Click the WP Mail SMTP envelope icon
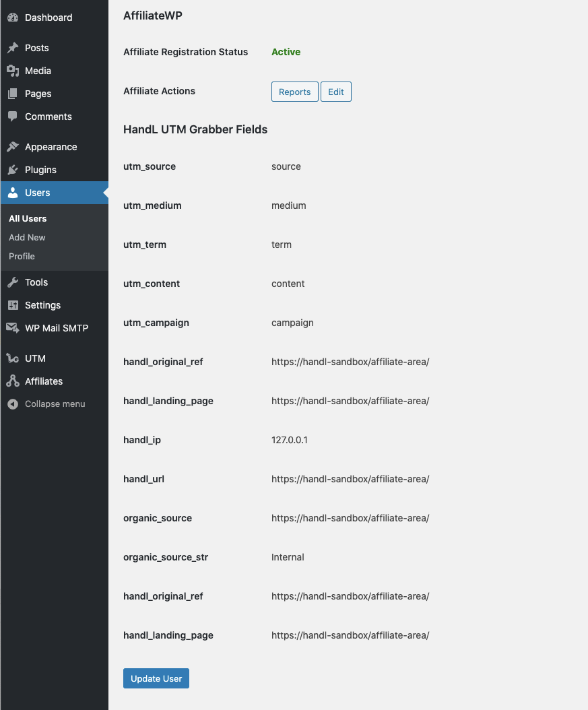 tap(13, 328)
